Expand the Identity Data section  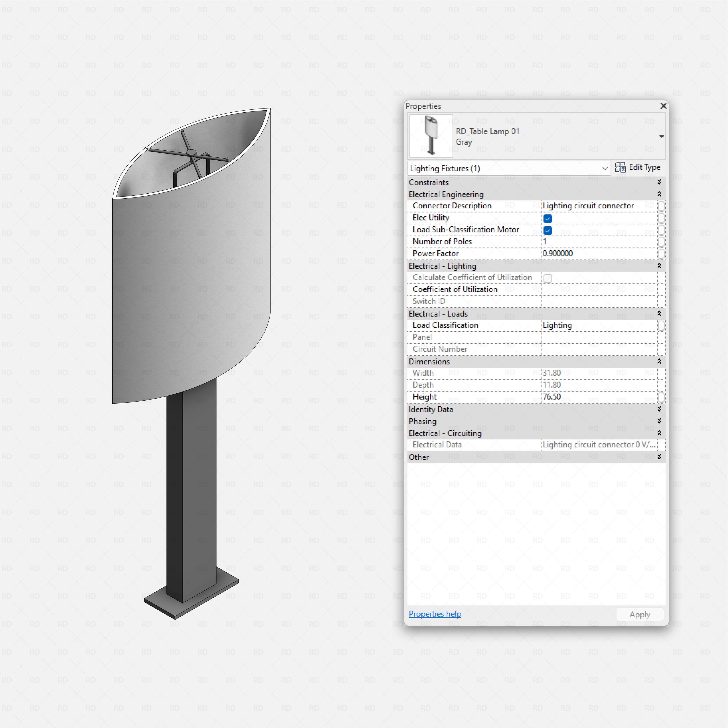[x=659, y=409]
